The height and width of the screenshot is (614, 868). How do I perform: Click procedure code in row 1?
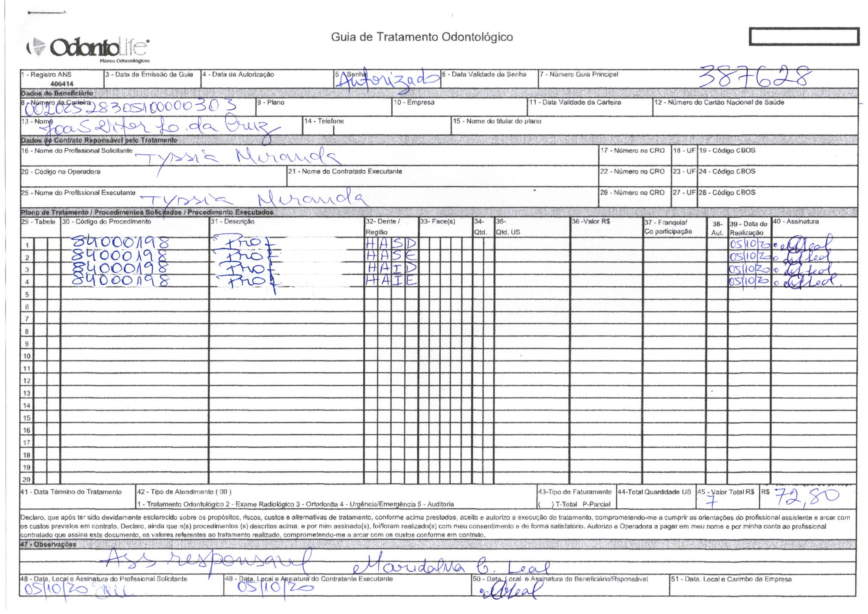pyautogui.click(x=120, y=243)
